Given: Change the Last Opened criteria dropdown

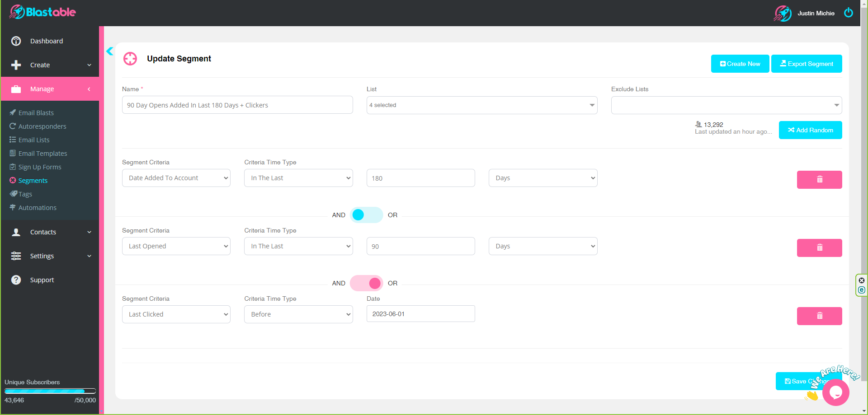Looking at the screenshot, I should [176, 246].
